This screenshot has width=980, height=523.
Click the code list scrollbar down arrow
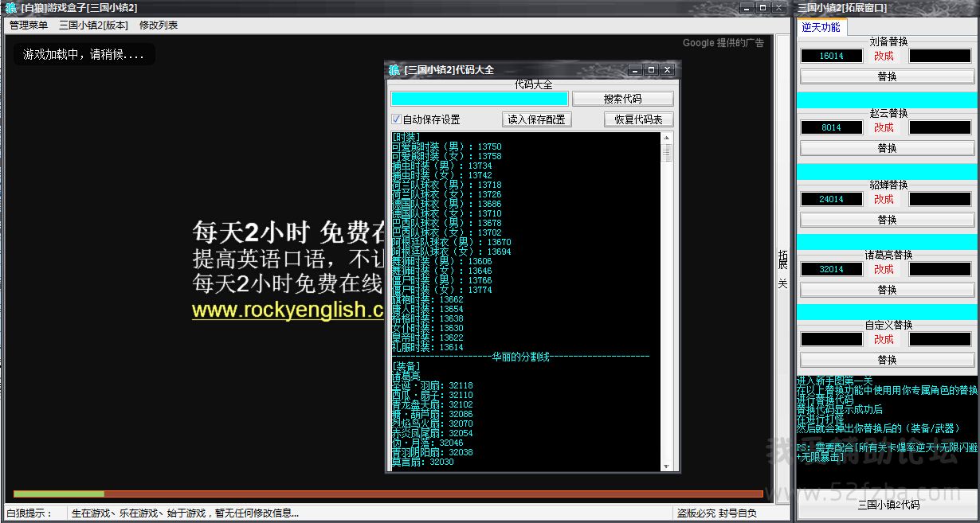(x=667, y=465)
